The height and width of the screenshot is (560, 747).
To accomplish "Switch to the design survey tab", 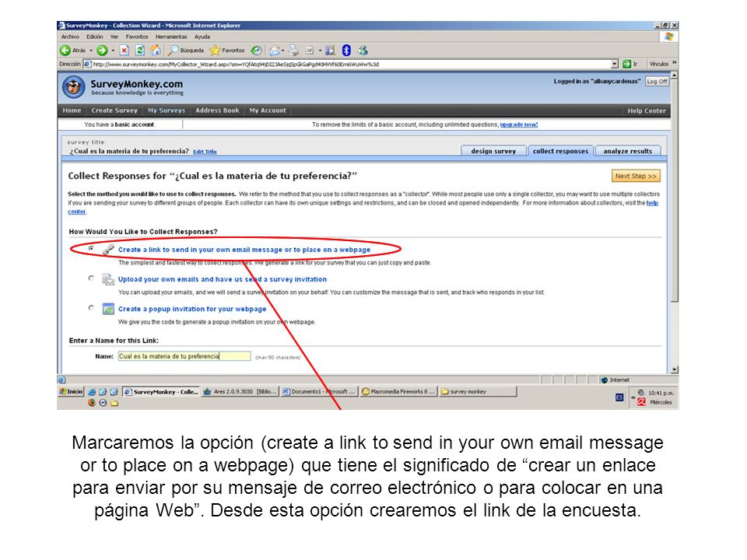I will click(x=493, y=151).
